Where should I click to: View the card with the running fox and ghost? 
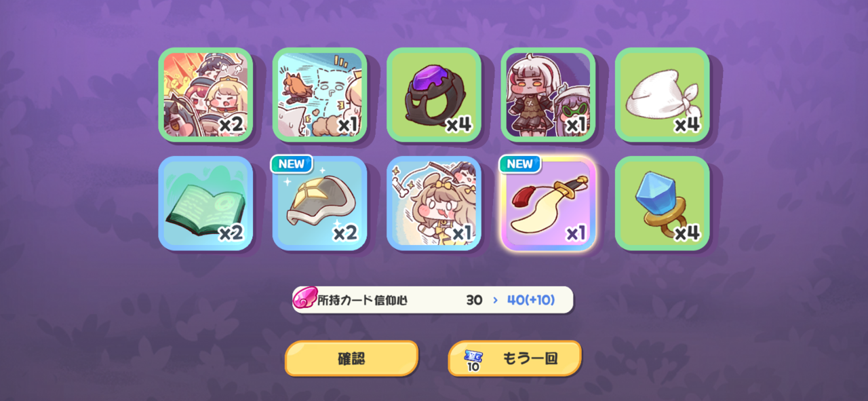click(x=320, y=94)
